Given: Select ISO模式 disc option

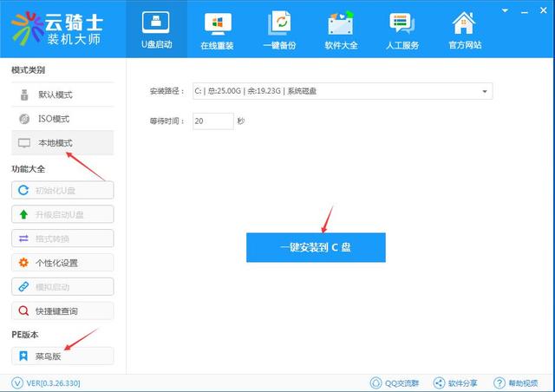Looking at the screenshot, I should pos(62,118).
